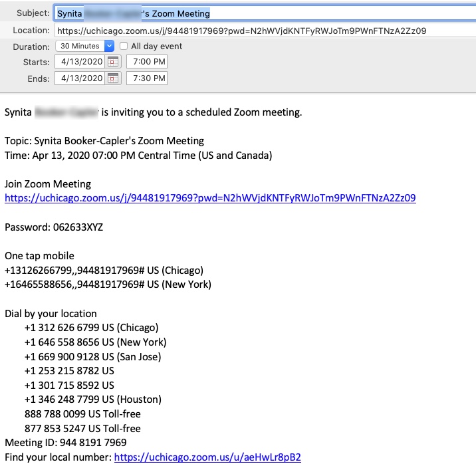Image resolution: width=476 pixels, height=464 pixels.
Task: Click 877 853 5247 US Toll-free
Action: pos(82,429)
